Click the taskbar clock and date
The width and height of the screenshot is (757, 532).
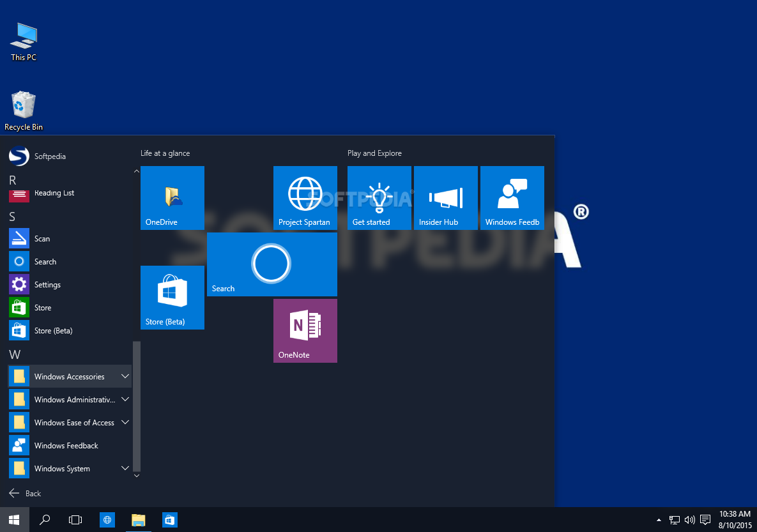(735, 519)
